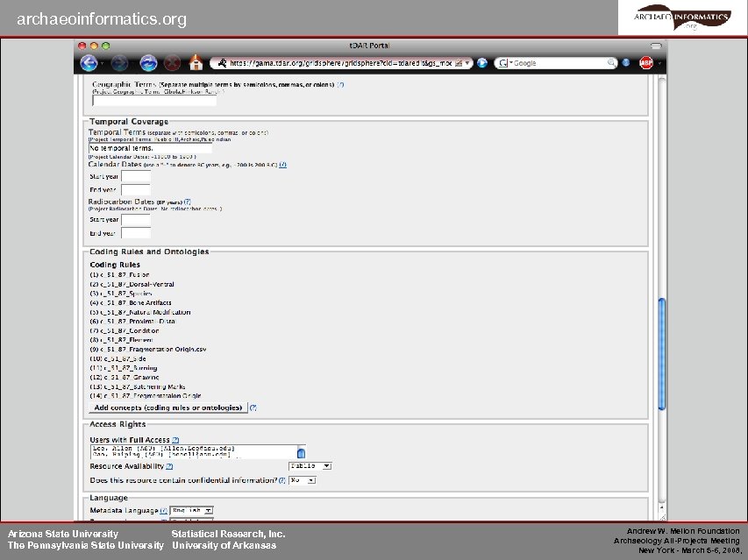Open help for confidential information question
This screenshot has height=560, width=748.
click(282, 480)
